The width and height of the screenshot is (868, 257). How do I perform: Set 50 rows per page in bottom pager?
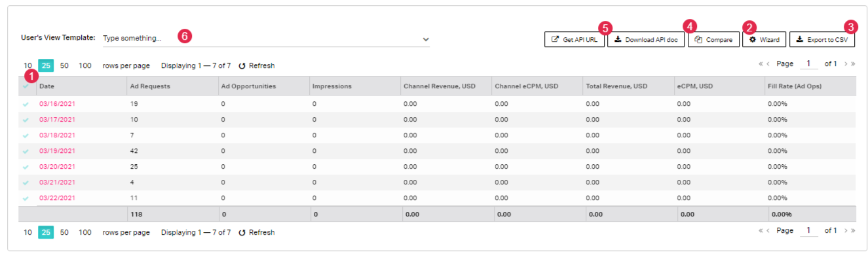pyautogui.click(x=64, y=232)
